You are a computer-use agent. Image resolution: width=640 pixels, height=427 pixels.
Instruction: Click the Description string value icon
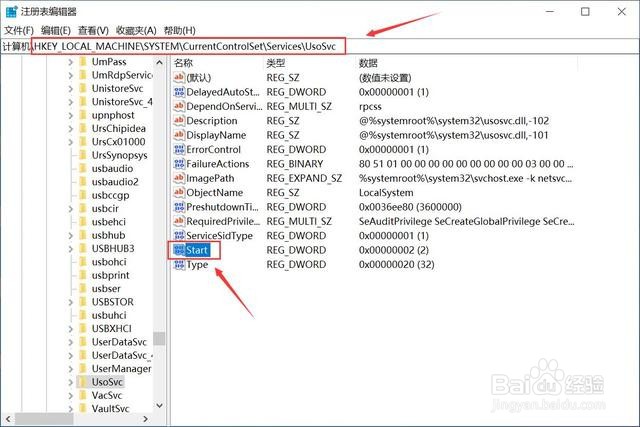coord(179,120)
